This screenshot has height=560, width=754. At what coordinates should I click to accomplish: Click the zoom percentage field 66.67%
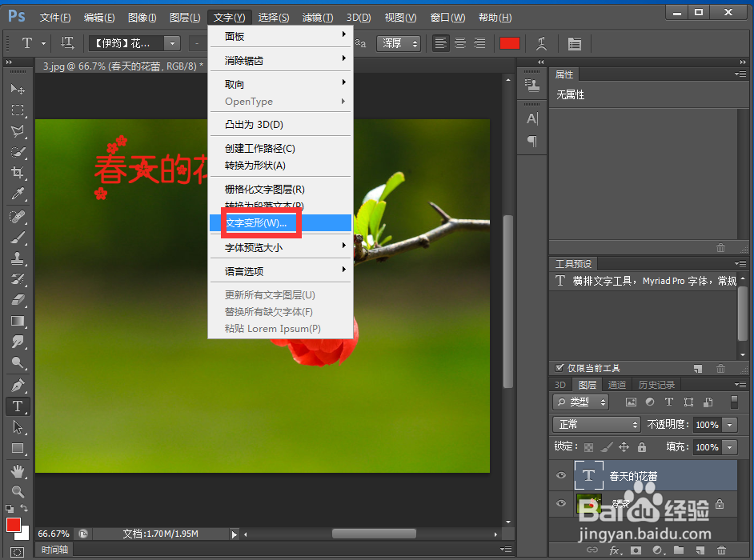click(x=54, y=534)
